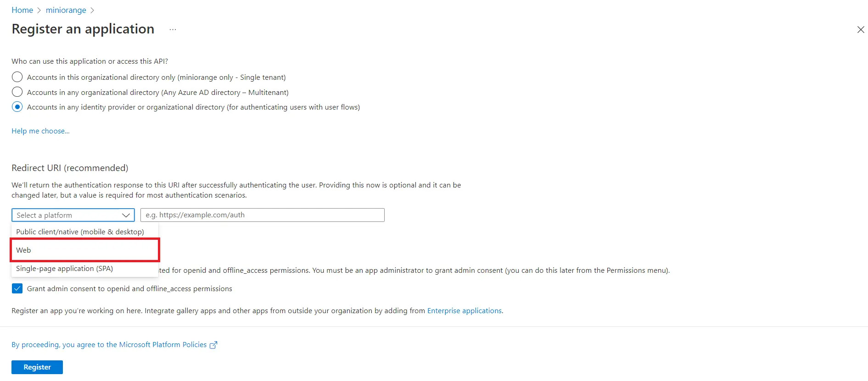Click the external link icon beside Platform Policies
This screenshot has width=868, height=381.
point(213,345)
